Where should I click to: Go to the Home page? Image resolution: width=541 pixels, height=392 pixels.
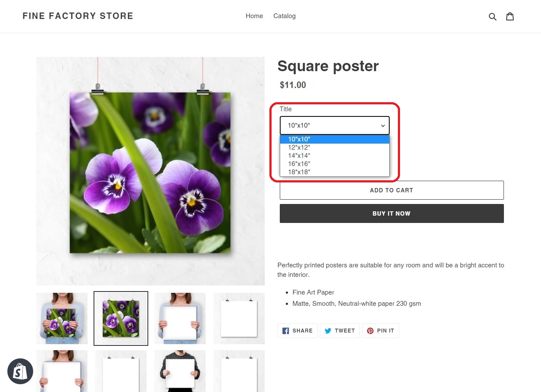point(254,16)
